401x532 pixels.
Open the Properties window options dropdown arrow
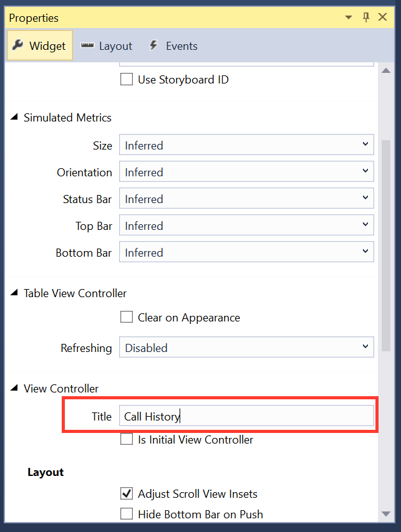(349, 17)
